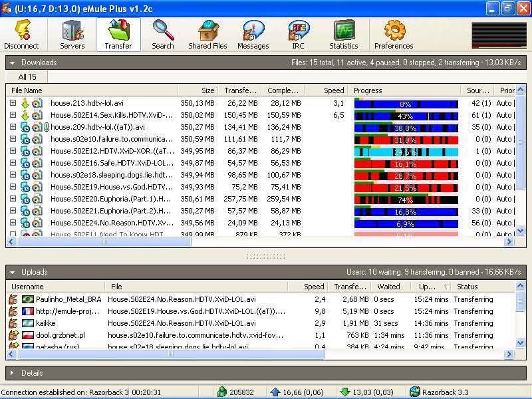Collapse the Uploads panel
The height and width of the screenshot is (399, 532).
click(x=13, y=272)
